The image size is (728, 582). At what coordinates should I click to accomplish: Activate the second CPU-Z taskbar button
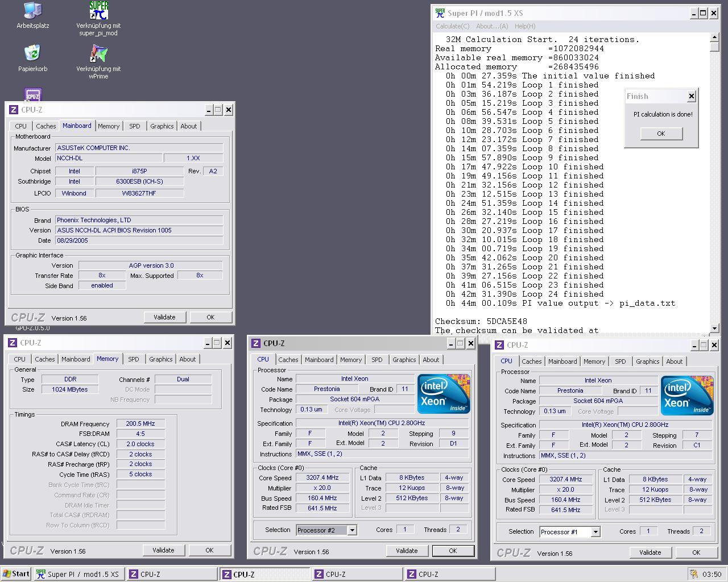[x=265, y=574]
